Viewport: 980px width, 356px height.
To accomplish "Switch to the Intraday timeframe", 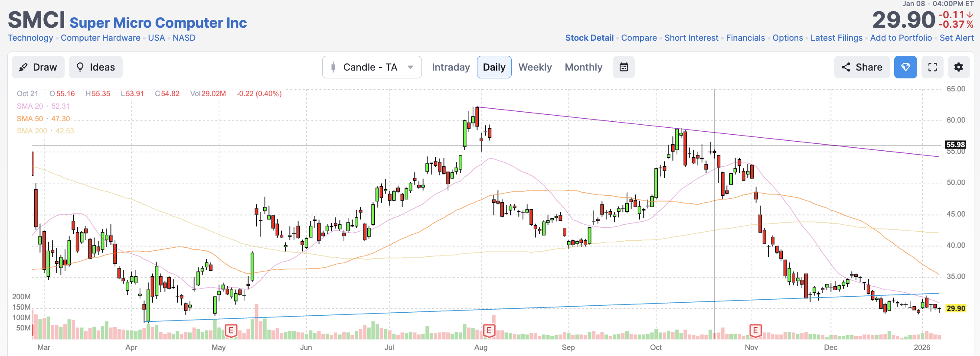I will (x=451, y=67).
